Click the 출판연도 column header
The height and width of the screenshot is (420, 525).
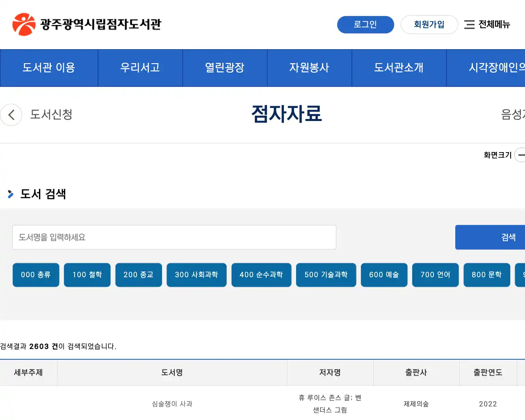point(488,372)
